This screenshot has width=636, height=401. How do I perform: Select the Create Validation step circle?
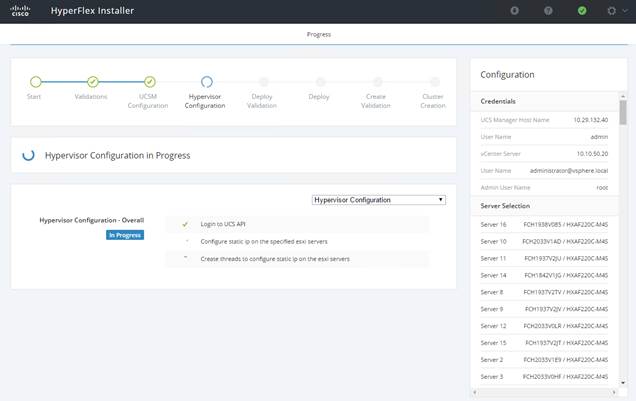[x=378, y=82]
